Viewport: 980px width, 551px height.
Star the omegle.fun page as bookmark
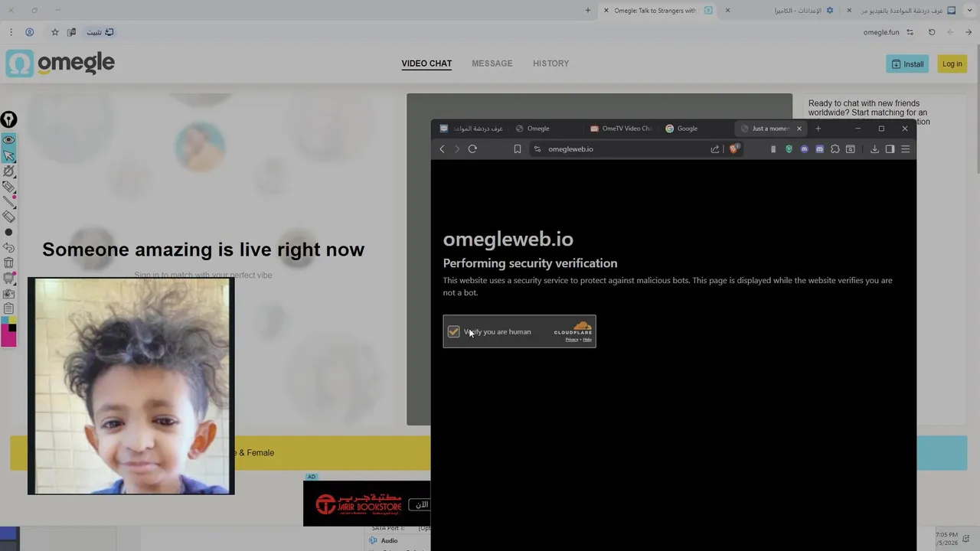click(x=54, y=32)
